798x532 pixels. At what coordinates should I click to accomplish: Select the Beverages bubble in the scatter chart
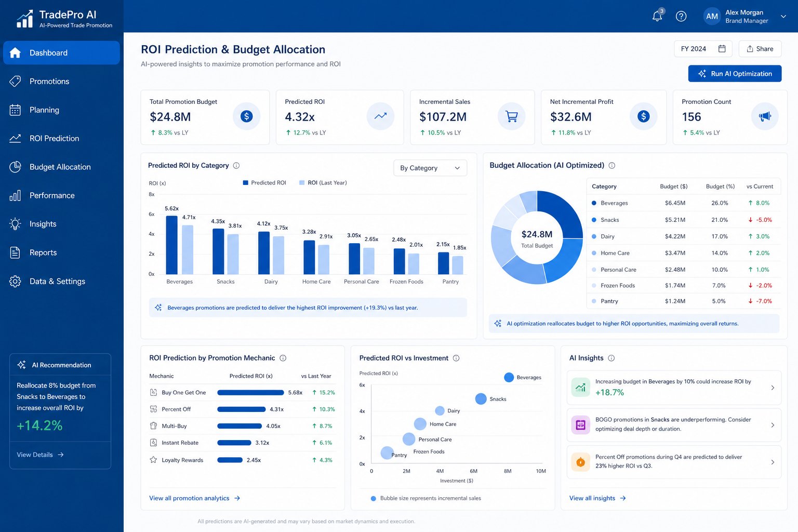[x=509, y=377]
